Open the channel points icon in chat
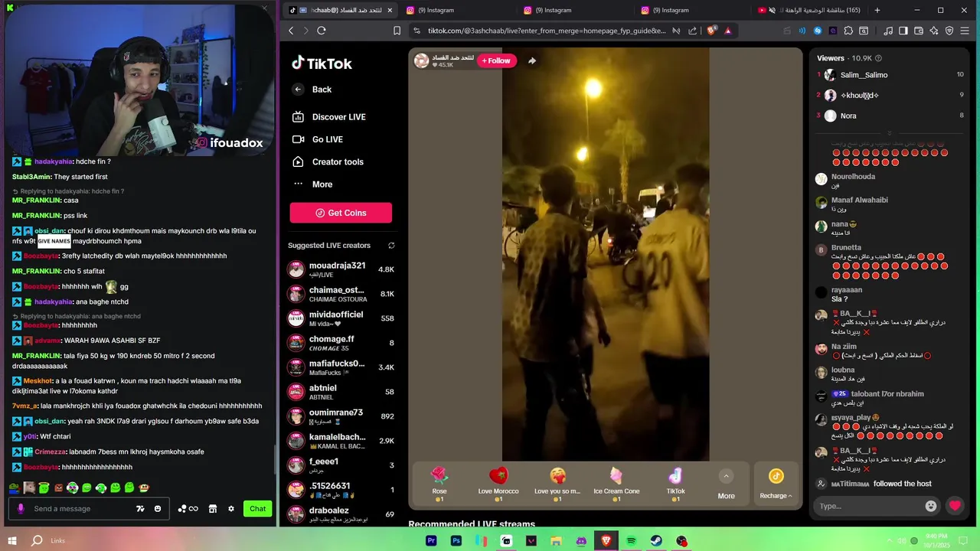980x551 pixels. coord(188,509)
